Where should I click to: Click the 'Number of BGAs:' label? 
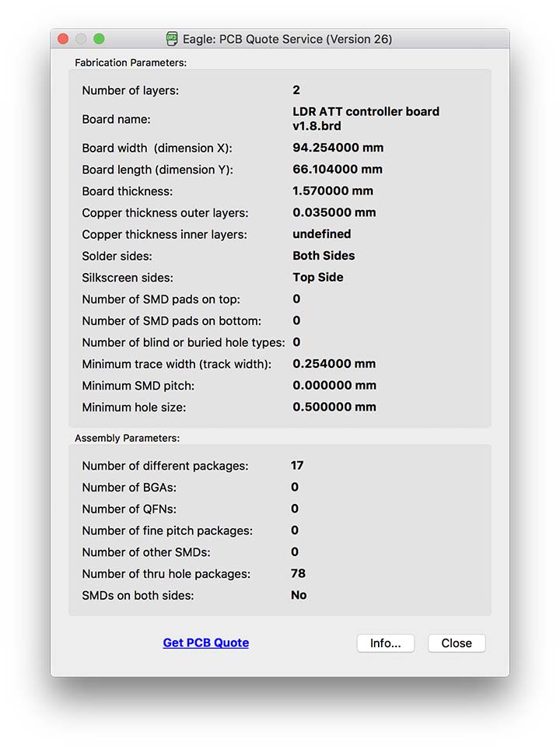point(129,487)
